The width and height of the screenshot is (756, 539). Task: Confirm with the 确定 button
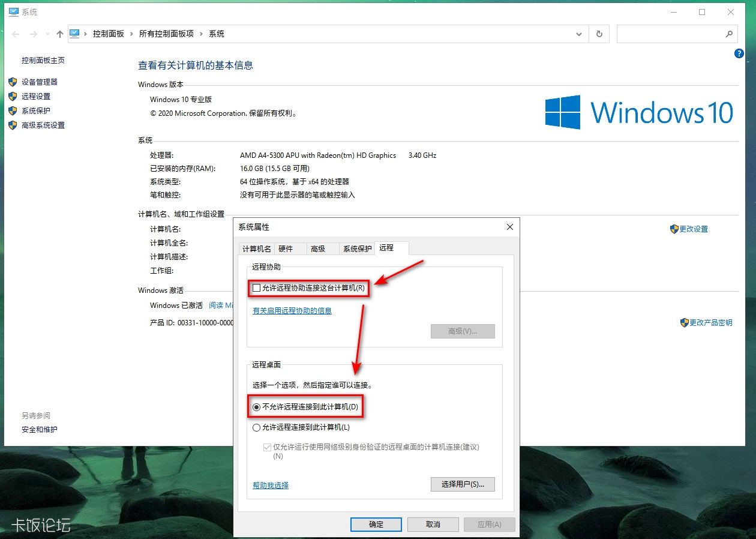[376, 525]
